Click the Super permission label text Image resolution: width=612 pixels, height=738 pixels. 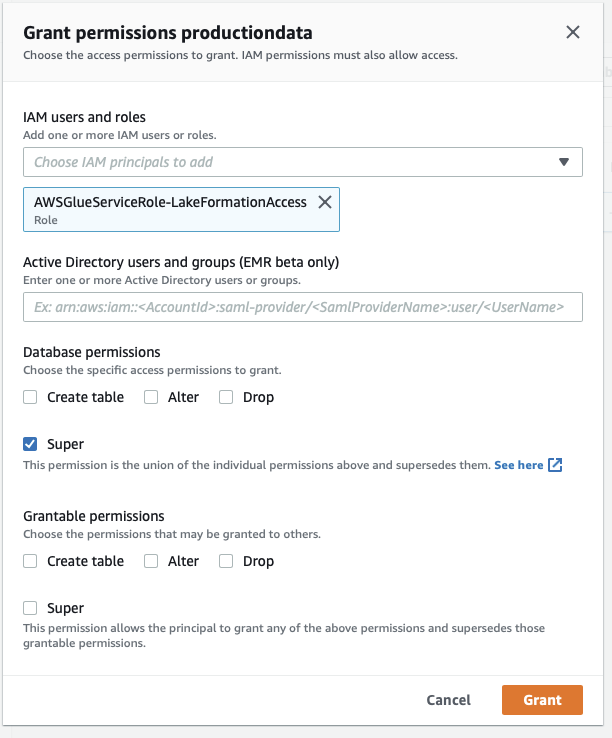(66, 444)
